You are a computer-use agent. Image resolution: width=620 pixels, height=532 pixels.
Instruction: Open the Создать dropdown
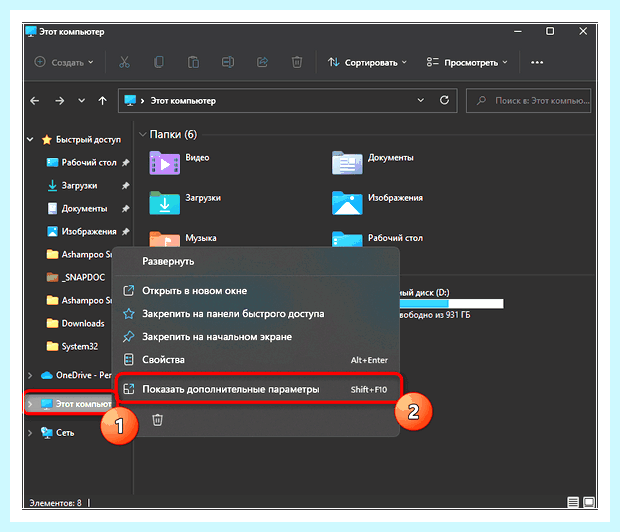click(64, 62)
